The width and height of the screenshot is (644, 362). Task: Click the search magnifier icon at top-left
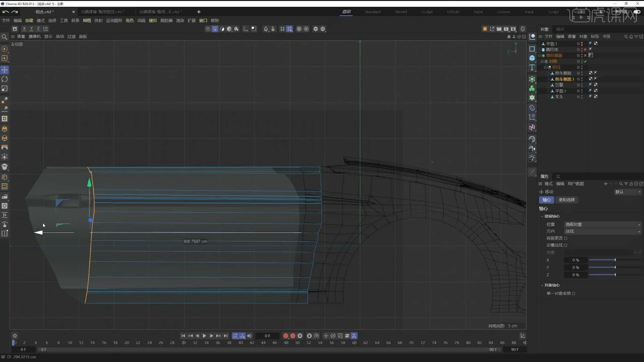coord(4,37)
